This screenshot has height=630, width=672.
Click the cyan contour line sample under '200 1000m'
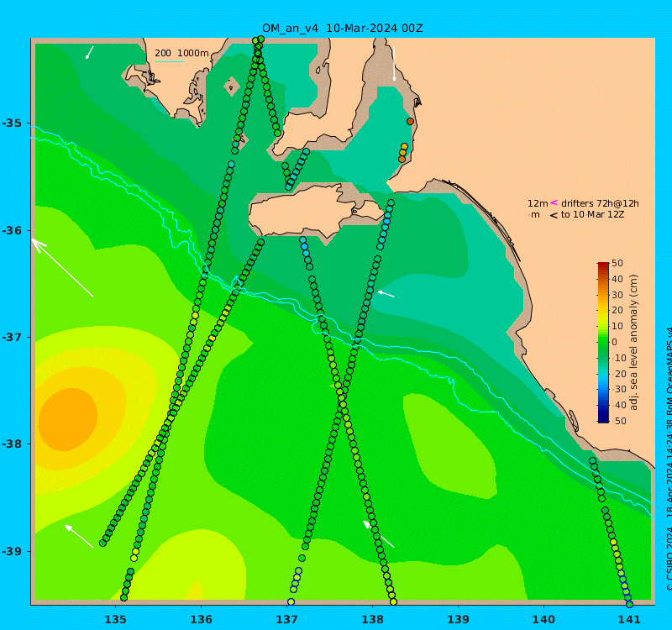tap(170, 61)
